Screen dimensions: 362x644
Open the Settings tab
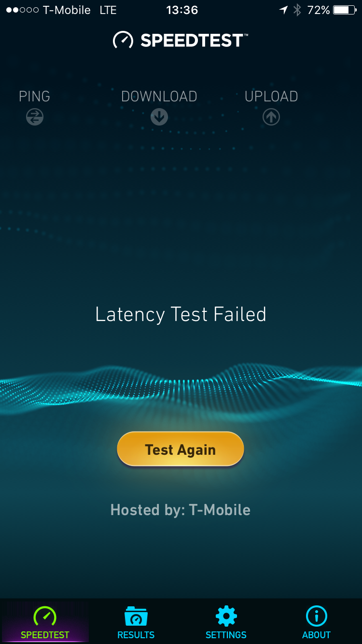pos(226,622)
